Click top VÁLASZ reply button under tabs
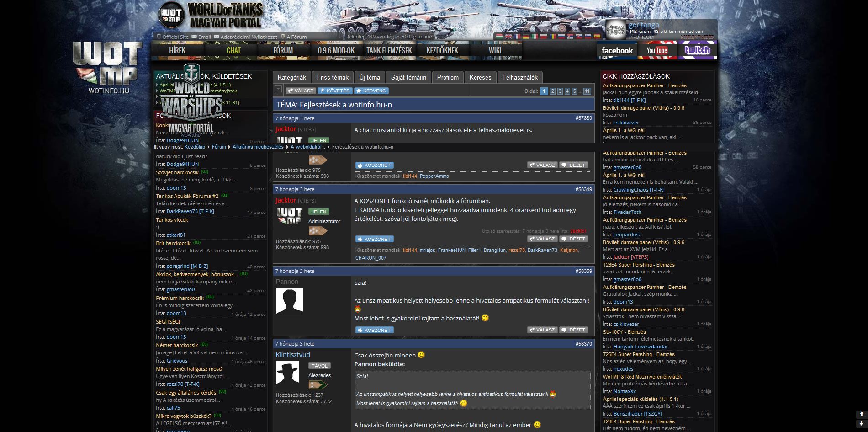This screenshot has height=432, width=868. click(x=301, y=91)
